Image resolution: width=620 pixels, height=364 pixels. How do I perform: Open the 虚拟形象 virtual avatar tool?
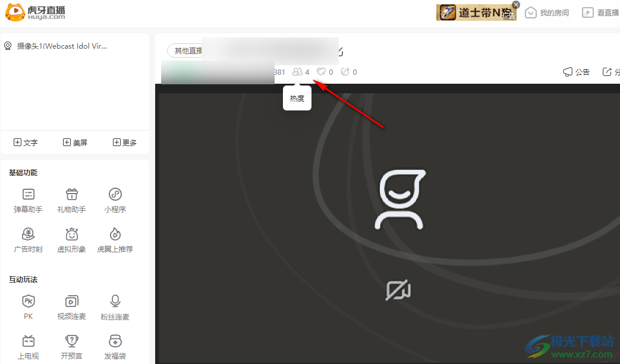pyautogui.click(x=71, y=240)
